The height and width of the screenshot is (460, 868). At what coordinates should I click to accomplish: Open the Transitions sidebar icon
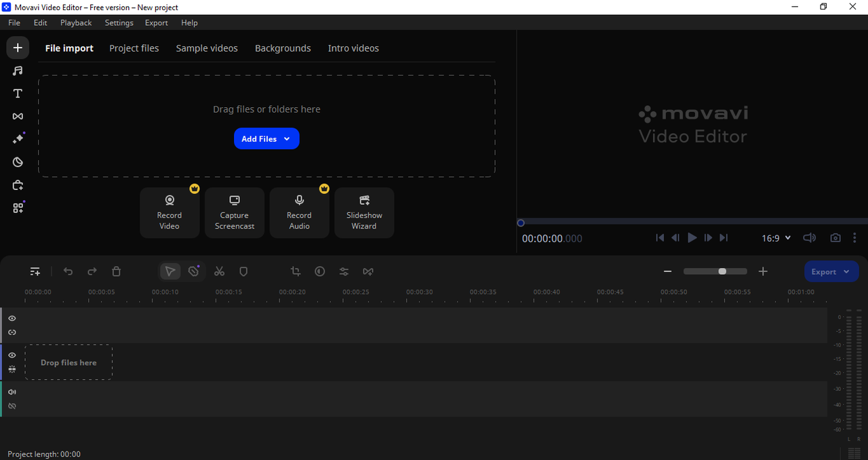tap(18, 117)
